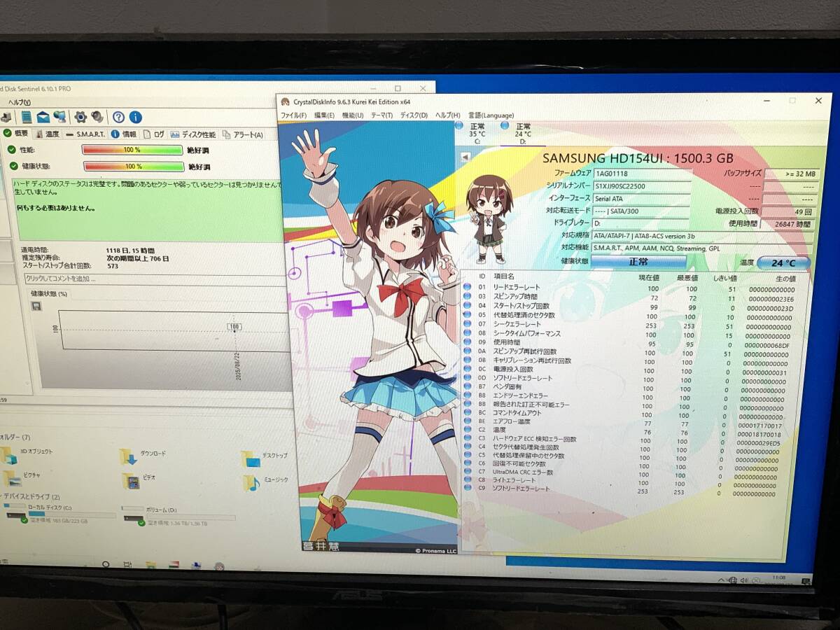Switch to the ディスク性能 tab

click(x=193, y=134)
